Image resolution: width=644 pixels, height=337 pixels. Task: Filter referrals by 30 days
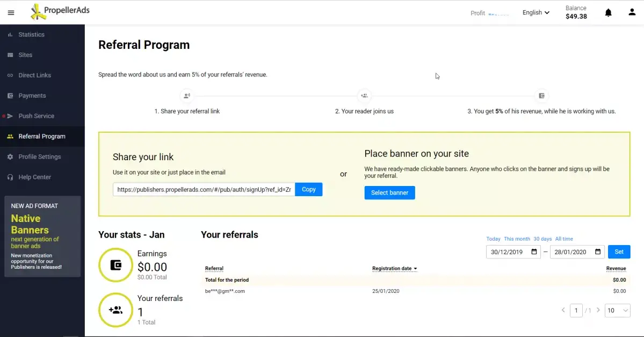[x=542, y=239]
